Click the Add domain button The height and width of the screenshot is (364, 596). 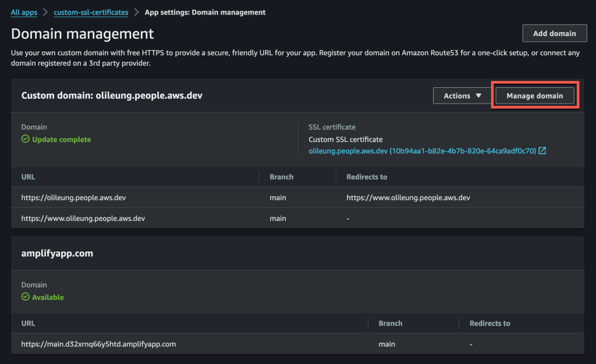click(x=554, y=33)
